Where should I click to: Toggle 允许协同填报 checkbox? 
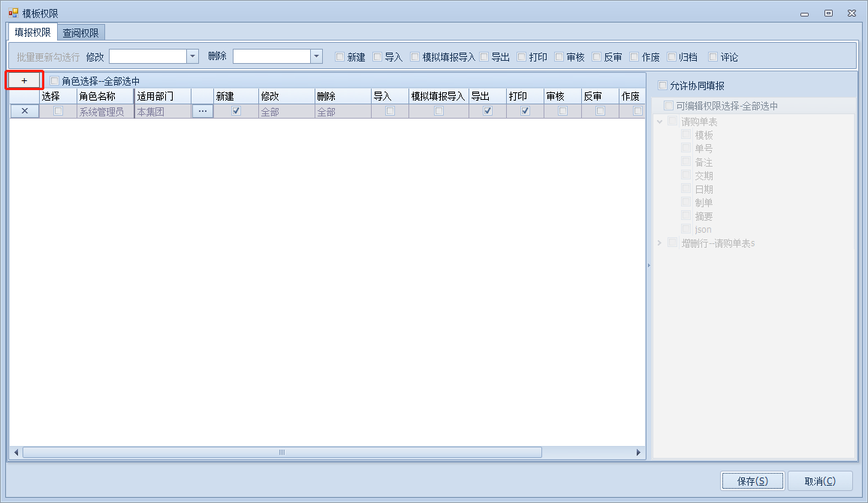[663, 86]
